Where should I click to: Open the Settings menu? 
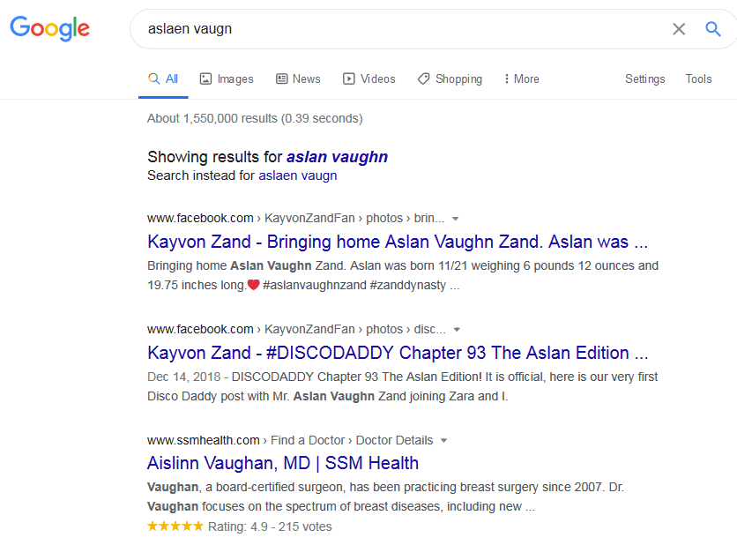[644, 78]
